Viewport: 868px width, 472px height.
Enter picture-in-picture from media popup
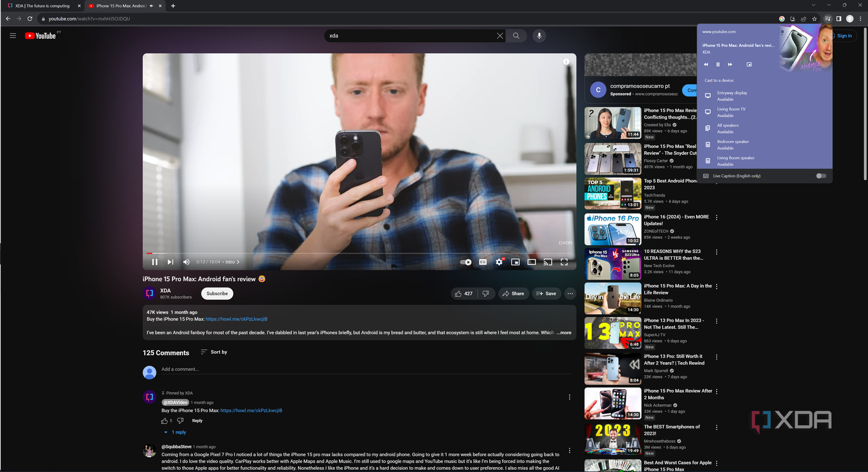click(749, 65)
